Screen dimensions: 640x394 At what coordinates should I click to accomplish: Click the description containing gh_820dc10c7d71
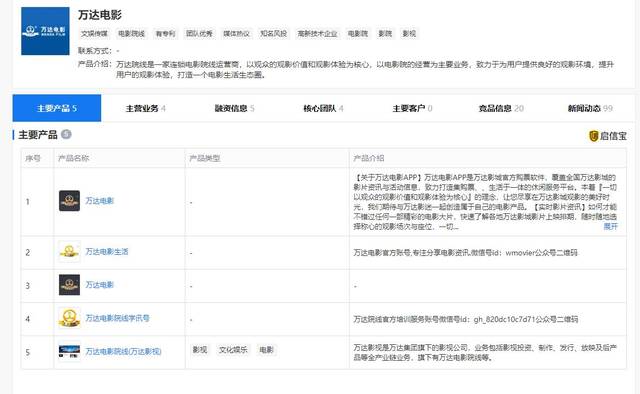pos(466,319)
